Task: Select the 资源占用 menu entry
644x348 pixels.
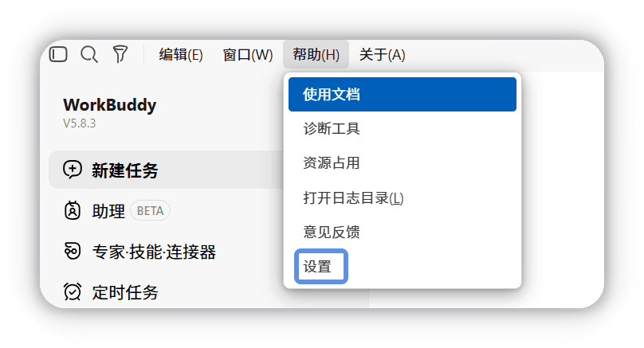Action: pyautogui.click(x=402, y=163)
